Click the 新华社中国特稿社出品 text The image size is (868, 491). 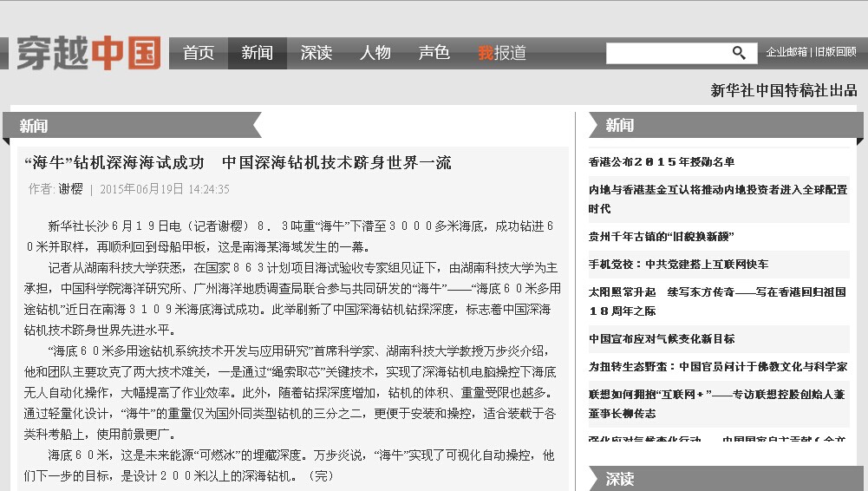coord(784,90)
